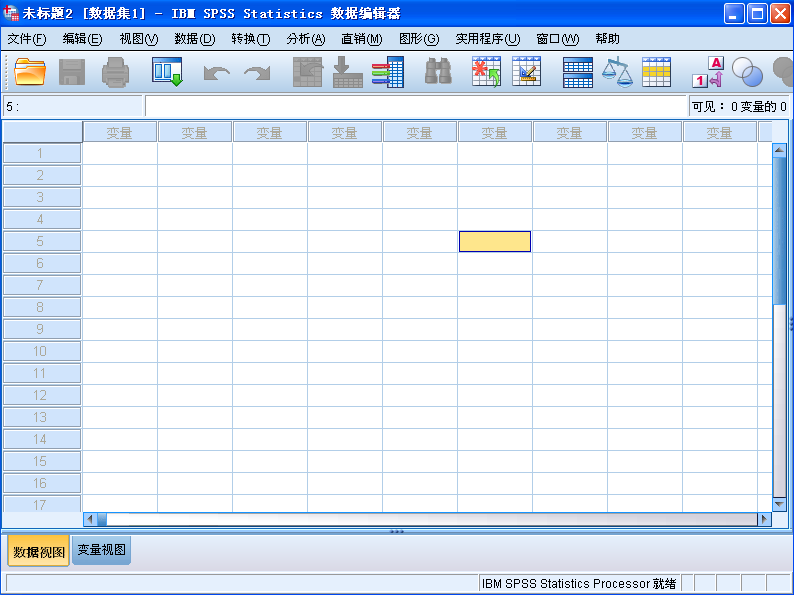The image size is (794, 595).
Task: Click the SPSS app icon in title bar
Action: 11,13
